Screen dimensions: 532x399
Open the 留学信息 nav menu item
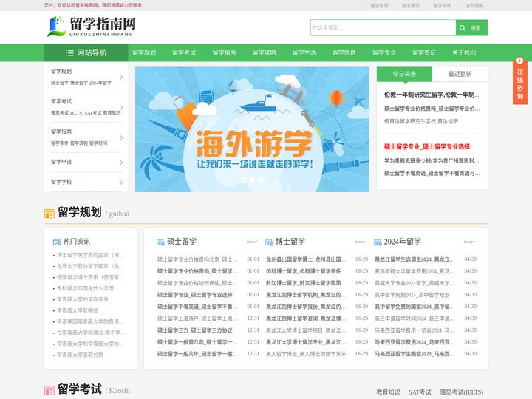344,52
